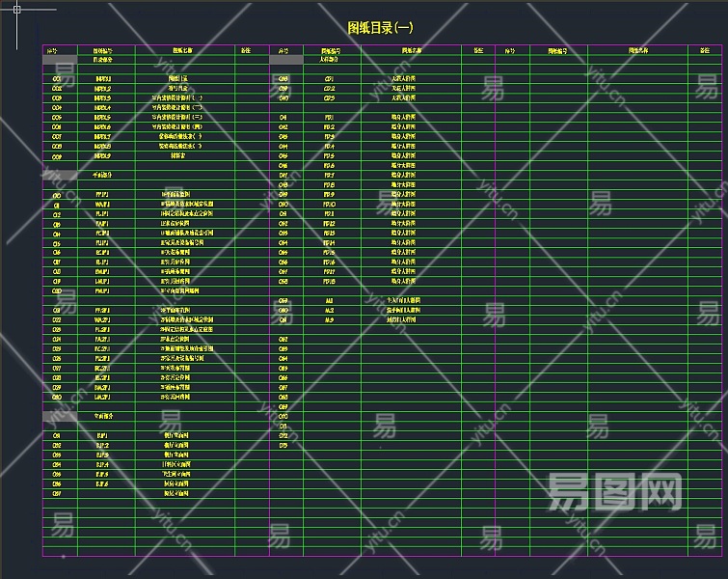Select drawing code cell WA.1F.1
728x579 pixels.
(x=102, y=205)
